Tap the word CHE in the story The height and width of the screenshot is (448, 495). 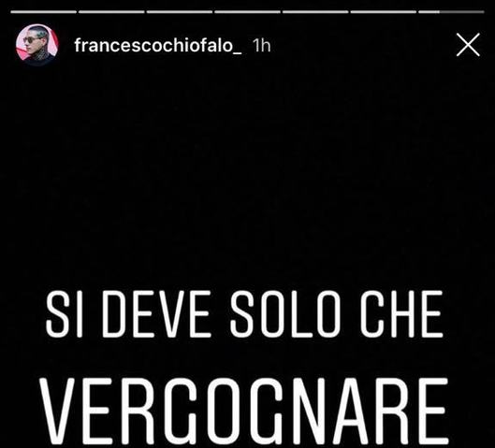coord(401,314)
